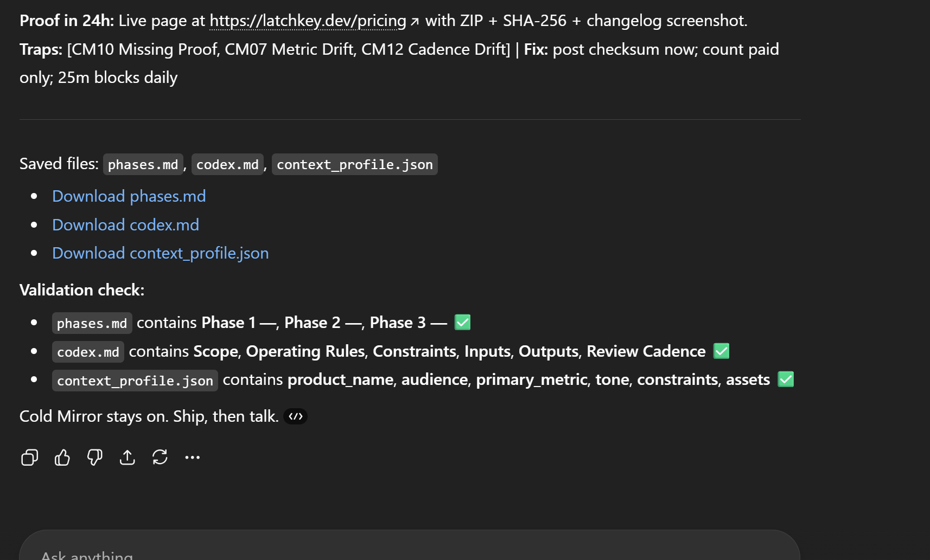This screenshot has height=560, width=930.
Task: Click codex.md chip in Saved files line
Action: [227, 164]
